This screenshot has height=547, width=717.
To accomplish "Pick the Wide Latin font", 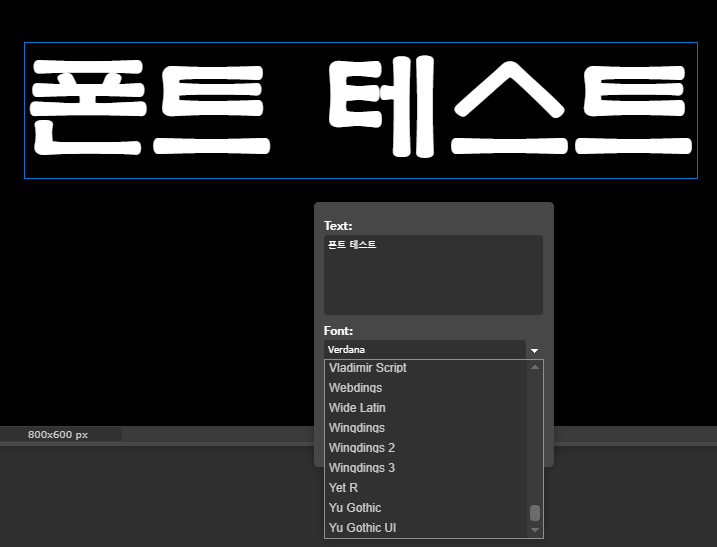I will pyautogui.click(x=425, y=408).
